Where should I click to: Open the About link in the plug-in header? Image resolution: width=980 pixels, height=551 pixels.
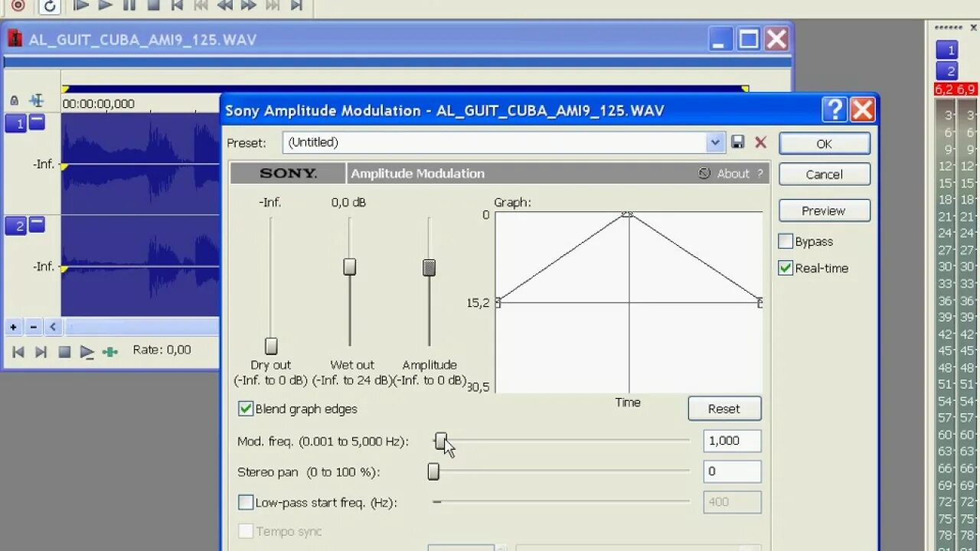pos(733,174)
